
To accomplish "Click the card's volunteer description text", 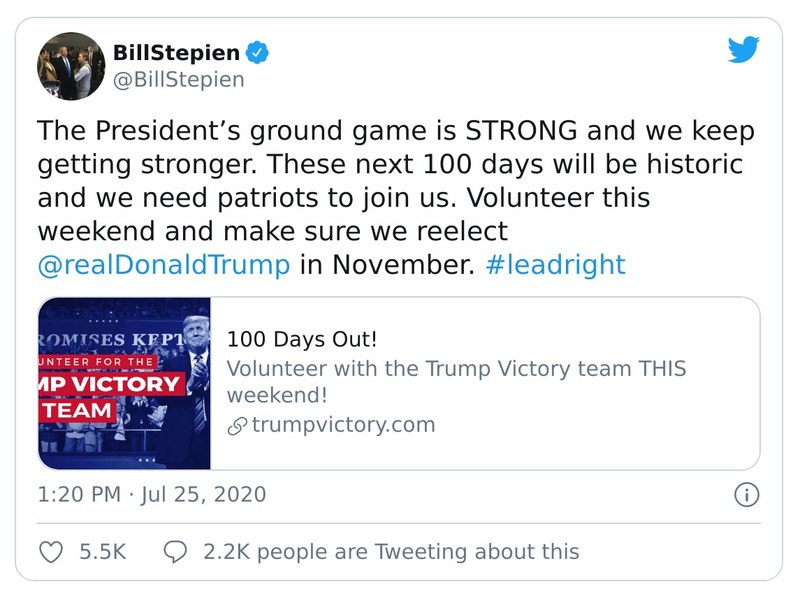I will click(456, 381).
